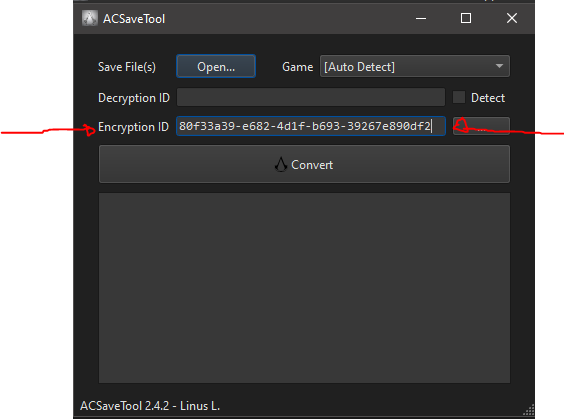The width and height of the screenshot is (564, 419).
Task: Click the Convert button
Action: (x=304, y=164)
